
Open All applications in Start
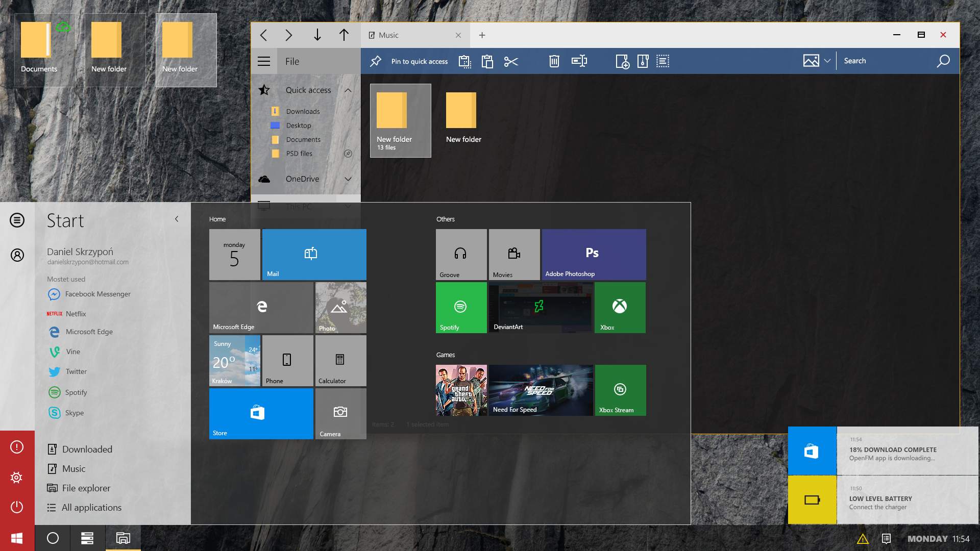pyautogui.click(x=84, y=508)
